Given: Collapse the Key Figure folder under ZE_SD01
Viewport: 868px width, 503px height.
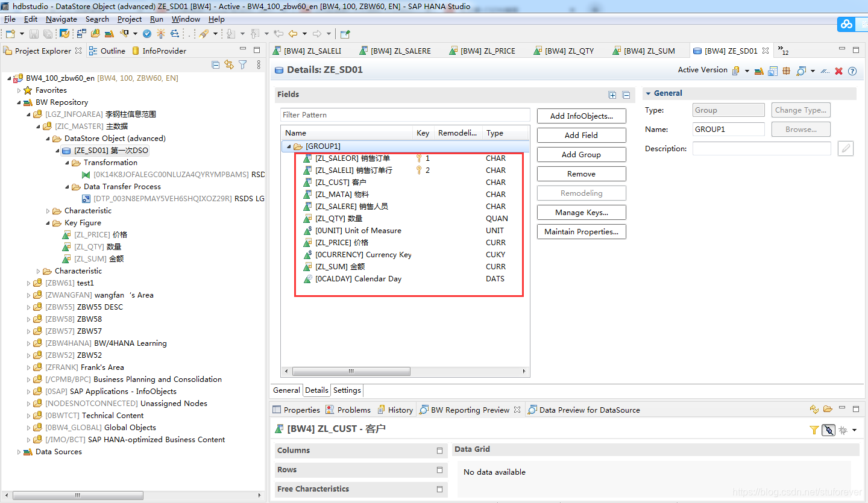Looking at the screenshot, I should [x=48, y=223].
